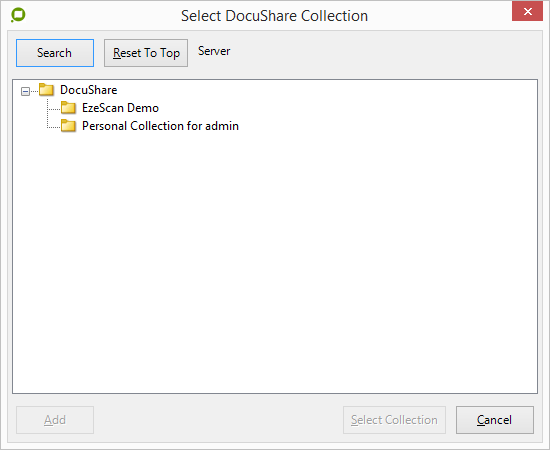Click the disabled Select Collection button

tap(394, 420)
